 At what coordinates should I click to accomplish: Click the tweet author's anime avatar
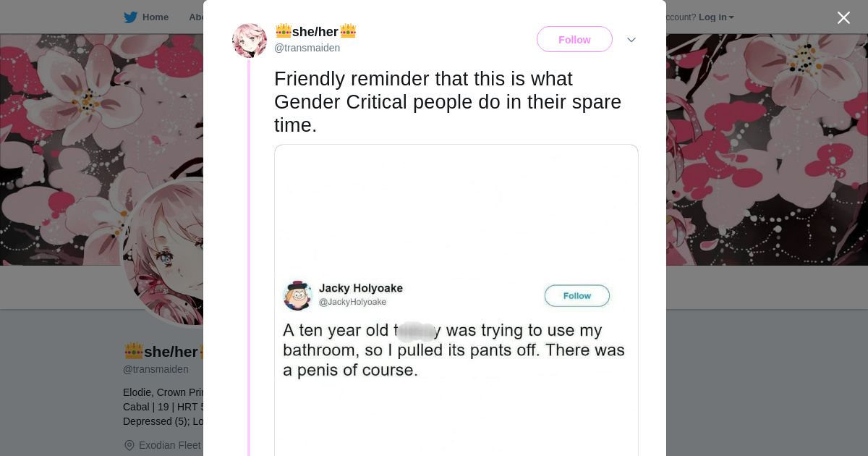250,40
